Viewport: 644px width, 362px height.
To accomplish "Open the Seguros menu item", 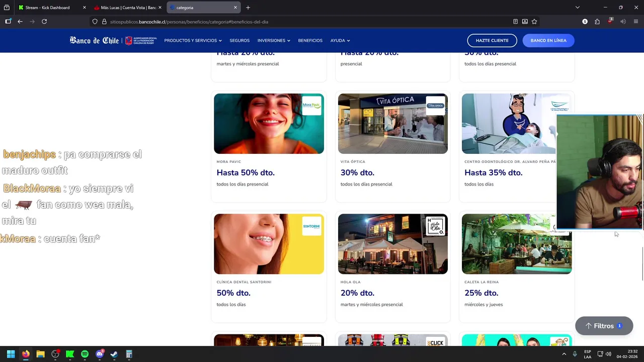I will tap(239, 40).
